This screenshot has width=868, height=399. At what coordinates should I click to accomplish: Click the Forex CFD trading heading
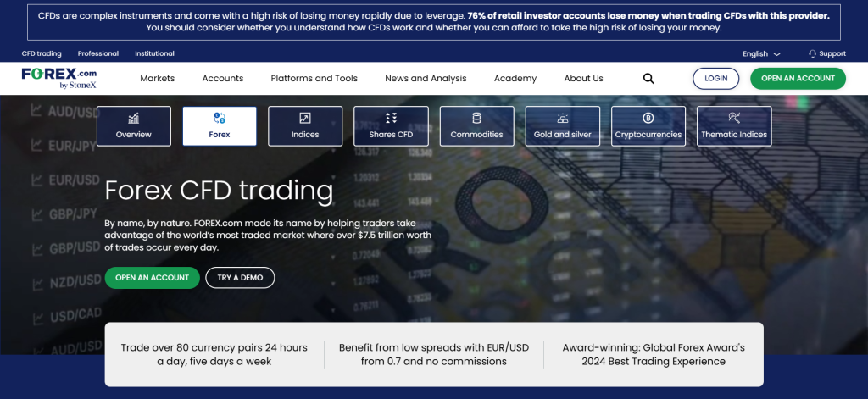coord(219,191)
